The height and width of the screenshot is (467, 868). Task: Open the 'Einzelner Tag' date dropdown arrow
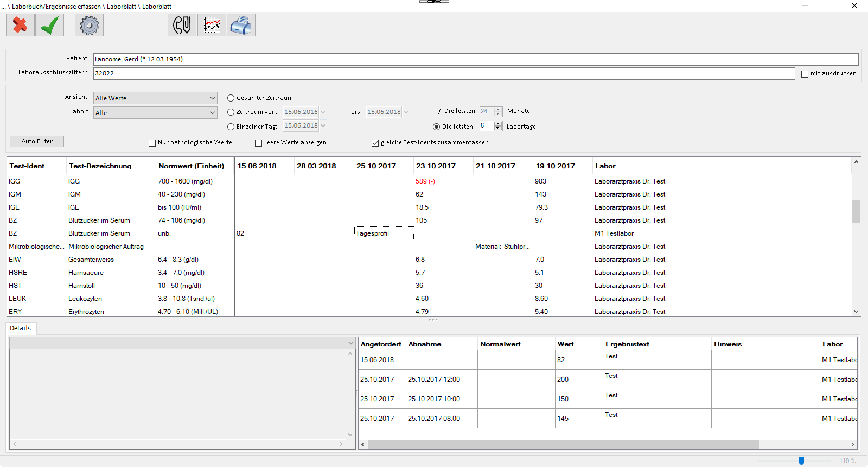[x=323, y=126]
